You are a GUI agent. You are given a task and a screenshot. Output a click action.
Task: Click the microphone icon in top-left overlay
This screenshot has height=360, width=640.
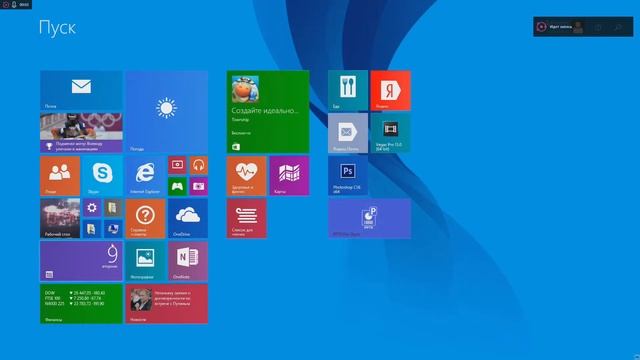point(14,4)
